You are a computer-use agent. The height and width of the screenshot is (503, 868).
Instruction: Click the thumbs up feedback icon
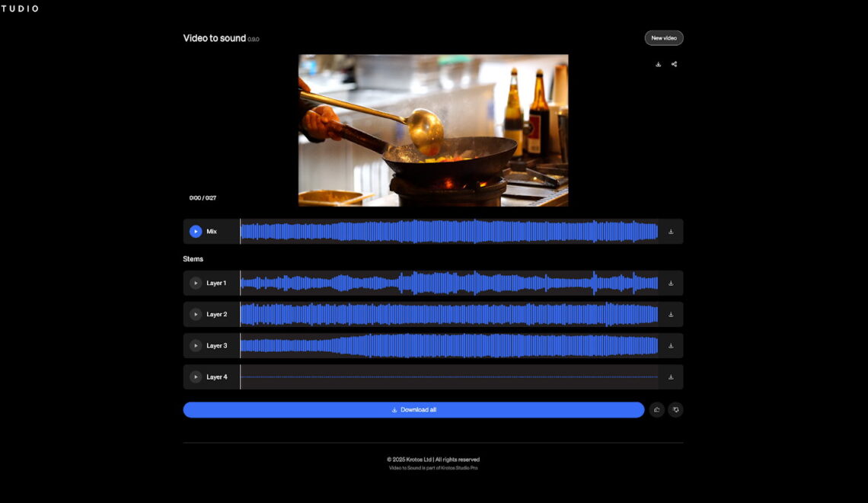[657, 410]
